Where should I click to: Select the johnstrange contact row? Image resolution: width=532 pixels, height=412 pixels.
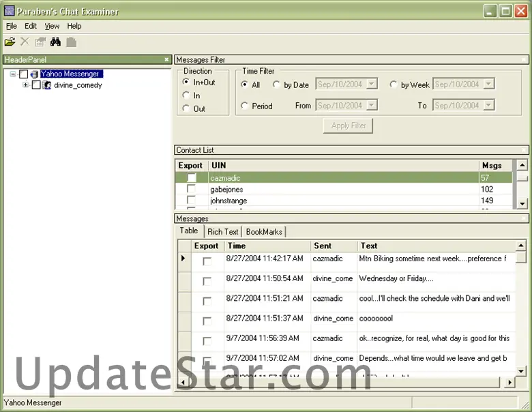tap(344, 201)
